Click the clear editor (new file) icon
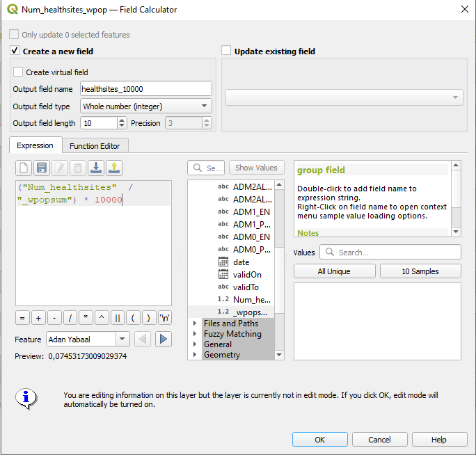Image resolution: width=476 pixels, height=455 pixels. [24, 168]
